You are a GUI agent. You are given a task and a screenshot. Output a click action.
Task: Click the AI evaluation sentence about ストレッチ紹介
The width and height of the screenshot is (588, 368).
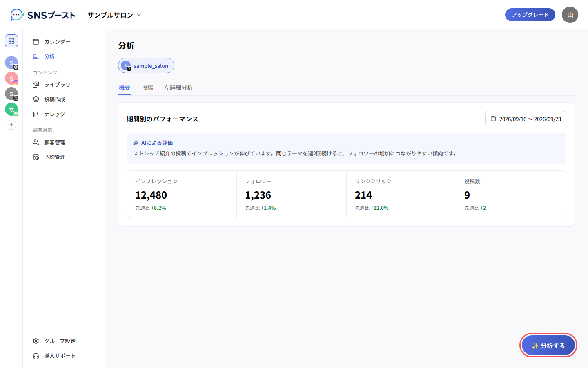tap(295, 153)
